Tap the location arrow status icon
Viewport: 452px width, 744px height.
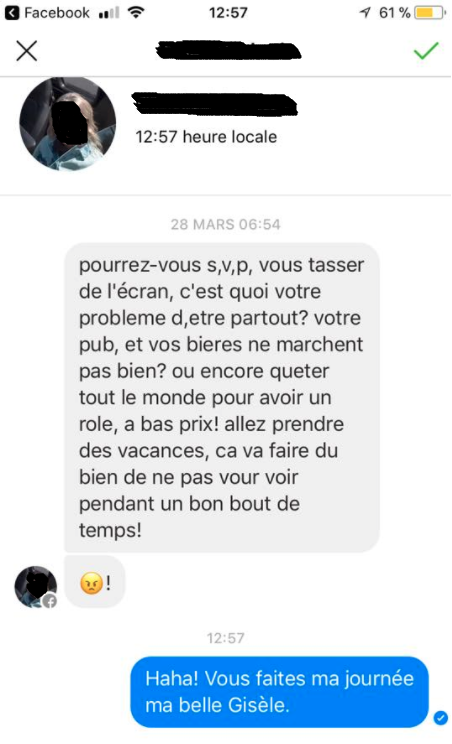365,13
